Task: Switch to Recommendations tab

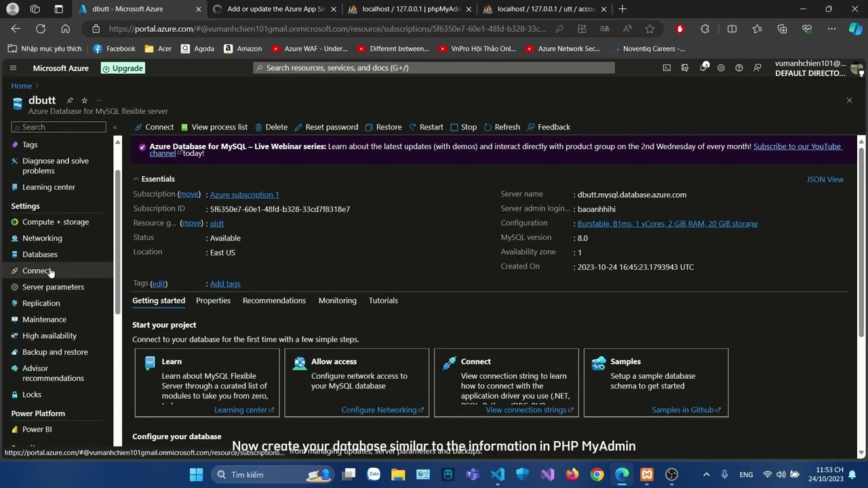Action: click(274, 300)
